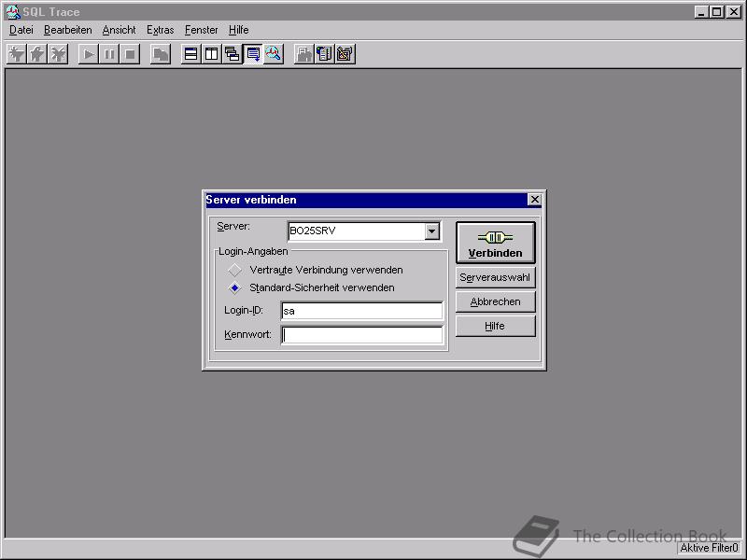Click the Hilfe button in dialog
Image resolution: width=747 pixels, height=560 pixels.
click(496, 326)
